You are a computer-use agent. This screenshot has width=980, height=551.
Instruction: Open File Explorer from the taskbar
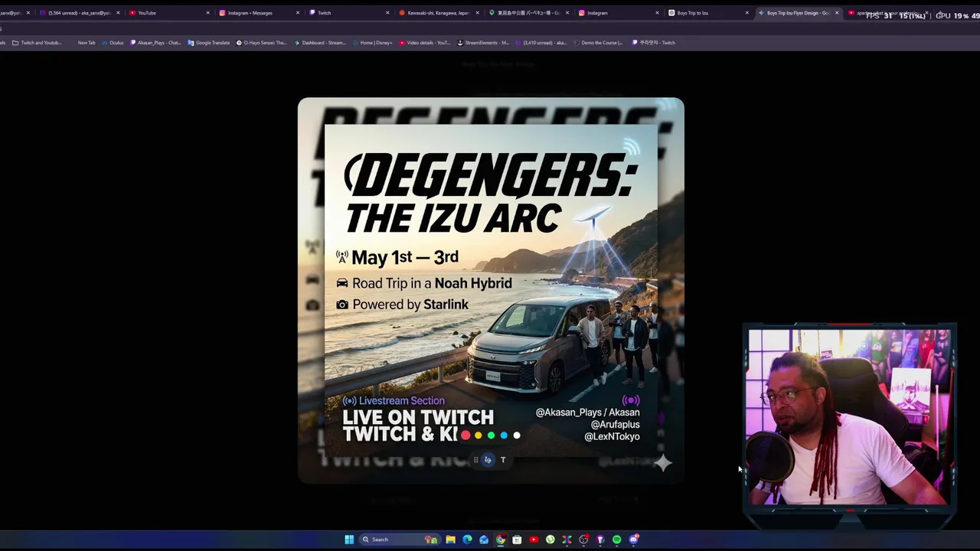coord(450,540)
